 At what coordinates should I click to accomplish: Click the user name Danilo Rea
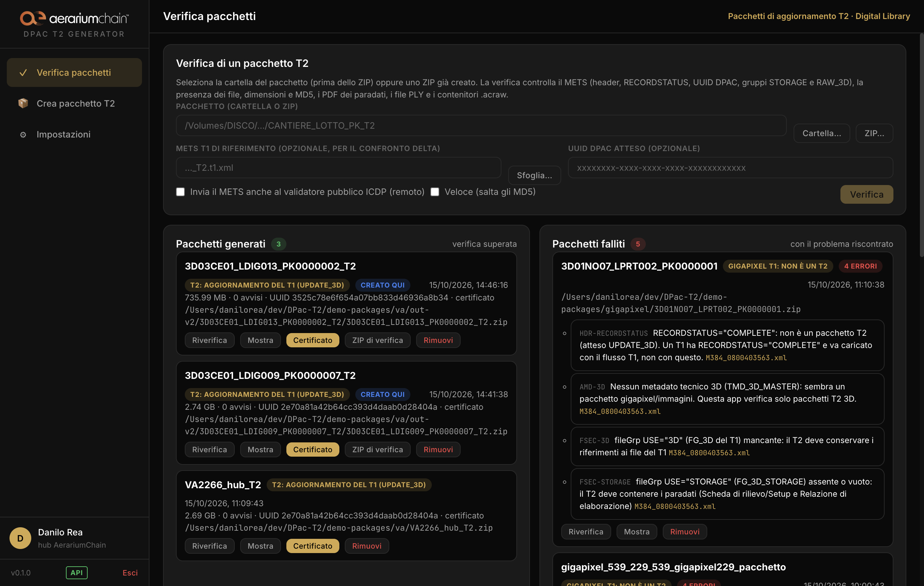click(x=60, y=532)
